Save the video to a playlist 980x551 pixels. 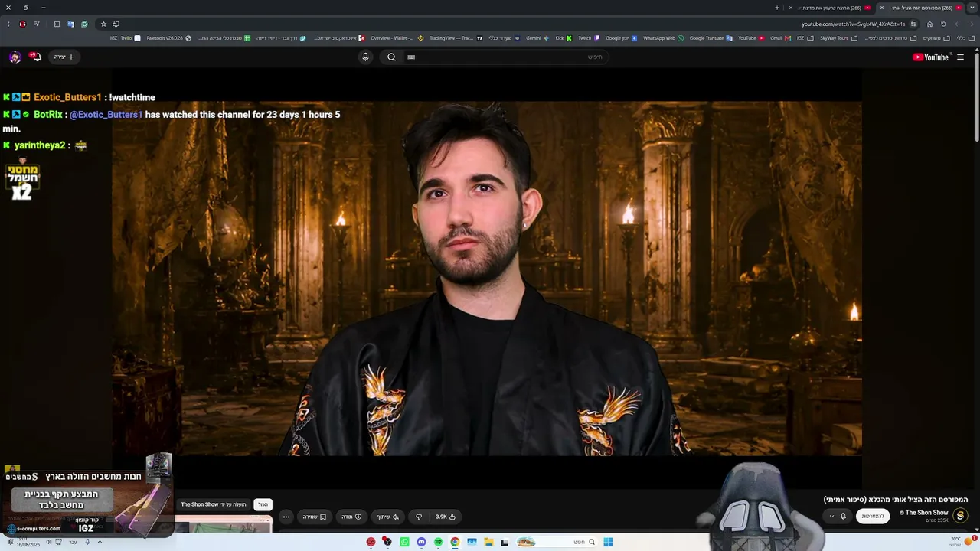(314, 517)
